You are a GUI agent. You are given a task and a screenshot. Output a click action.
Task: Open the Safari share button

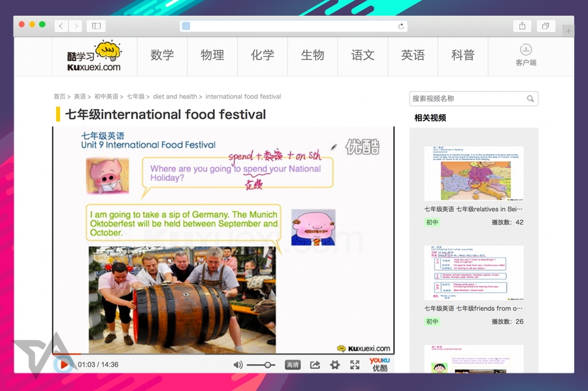point(522,26)
